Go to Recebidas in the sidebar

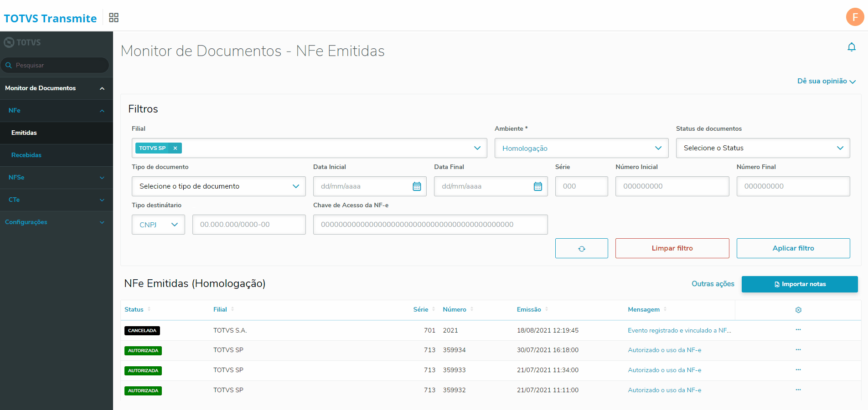point(26,155)
